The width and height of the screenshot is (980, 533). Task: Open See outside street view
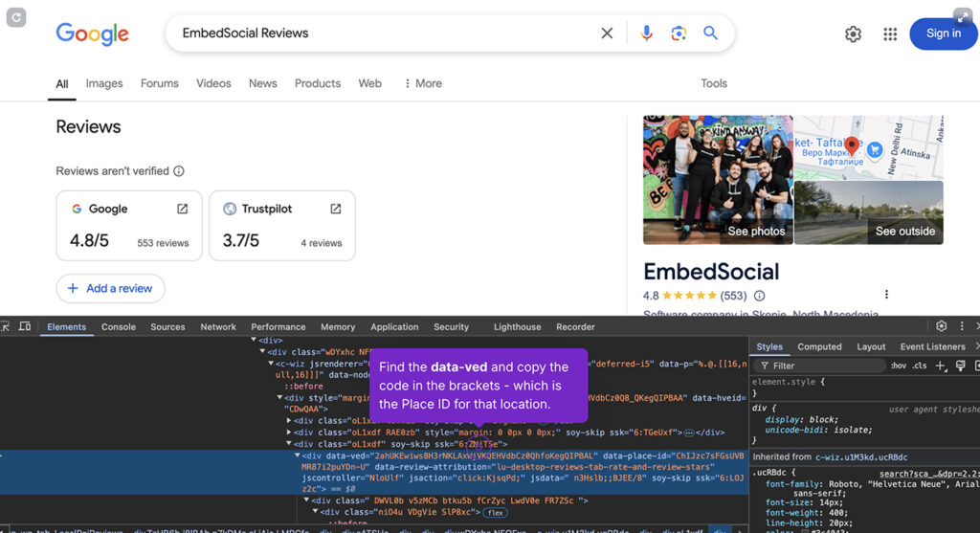click(x=869, y=213)
